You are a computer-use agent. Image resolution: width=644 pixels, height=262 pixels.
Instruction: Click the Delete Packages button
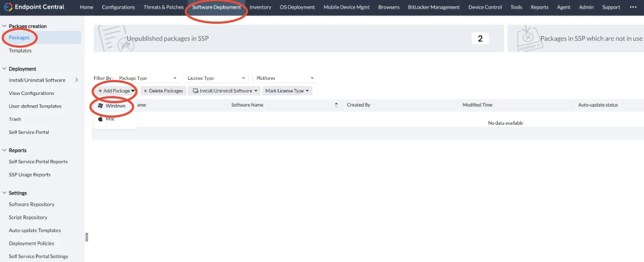[163, 91]
